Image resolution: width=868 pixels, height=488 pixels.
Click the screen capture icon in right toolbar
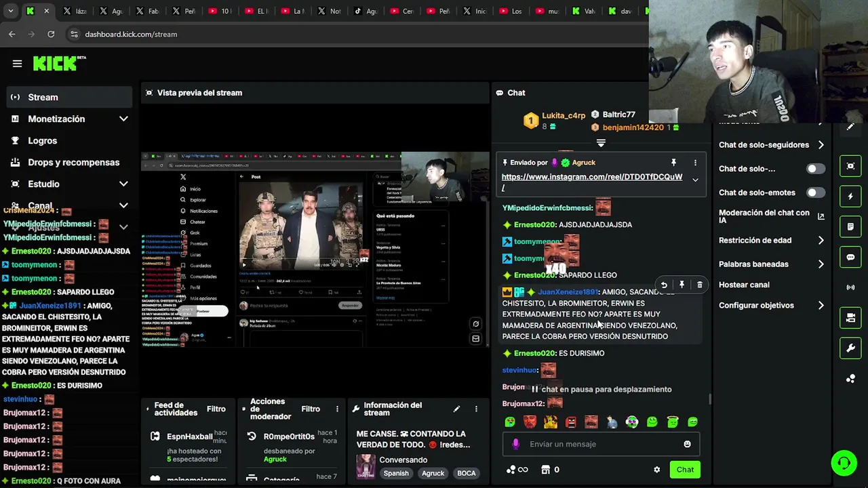pyautogui.click(x=850, y=166)
